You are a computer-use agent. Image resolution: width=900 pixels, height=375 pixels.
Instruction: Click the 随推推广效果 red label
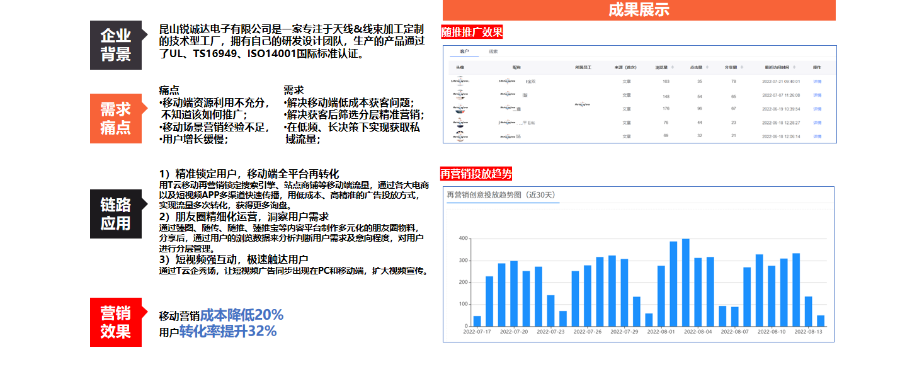click(x=472, y=32)
